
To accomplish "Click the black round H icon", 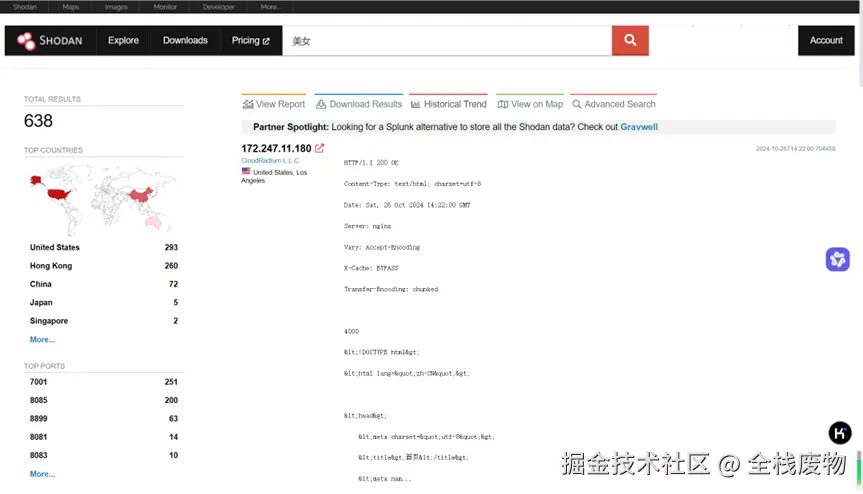I will pyautogui.click(x=840, y=433).
